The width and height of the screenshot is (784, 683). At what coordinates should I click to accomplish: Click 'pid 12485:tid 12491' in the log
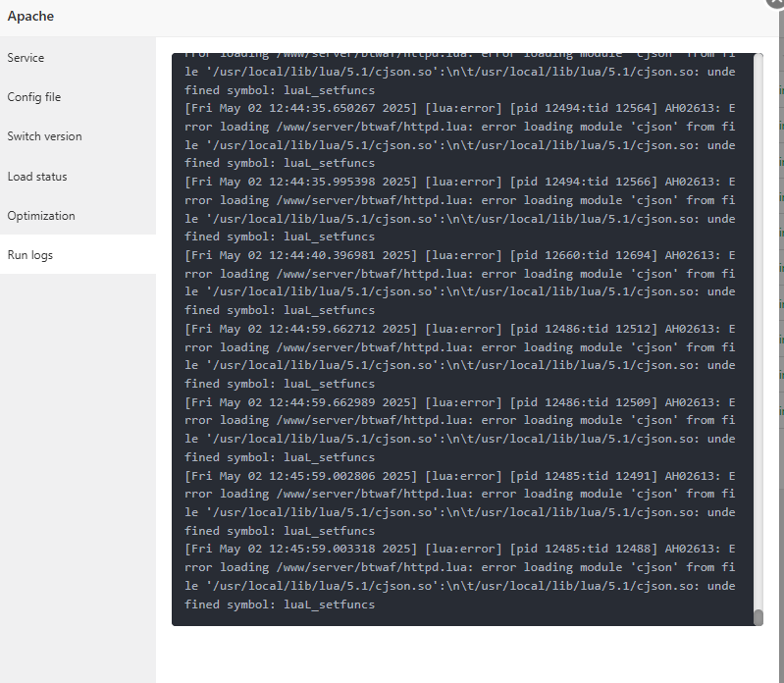[x=583, y=476]
